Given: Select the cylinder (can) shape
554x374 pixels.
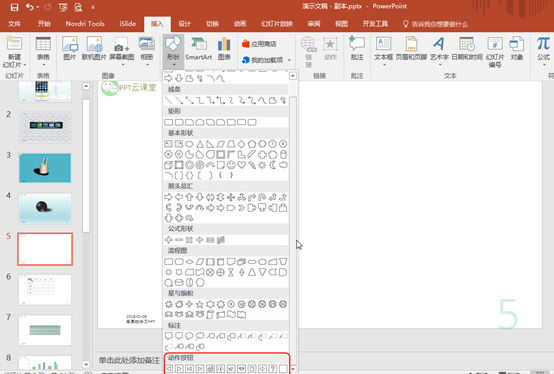Looking at the screenshot, I should click(283, 154).
